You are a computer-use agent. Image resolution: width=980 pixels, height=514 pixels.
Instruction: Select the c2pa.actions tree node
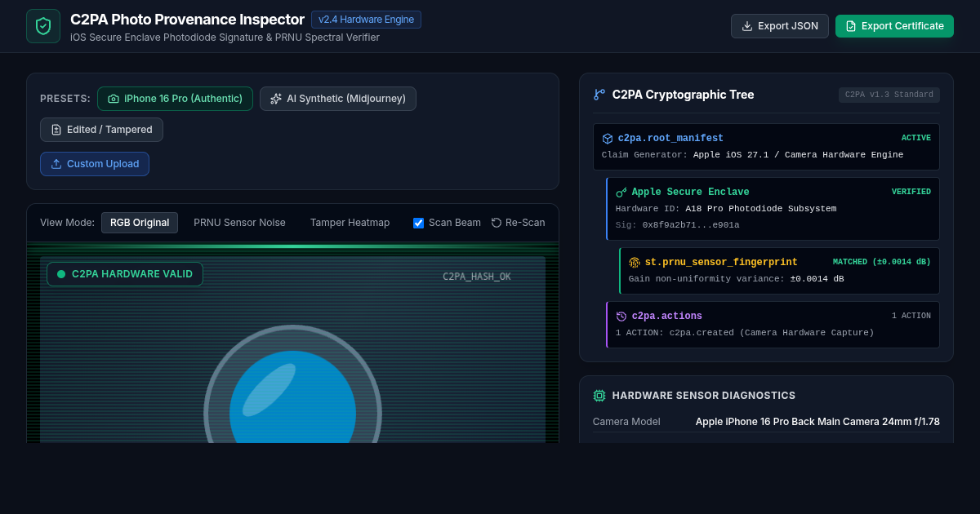[x=773, y=325]
